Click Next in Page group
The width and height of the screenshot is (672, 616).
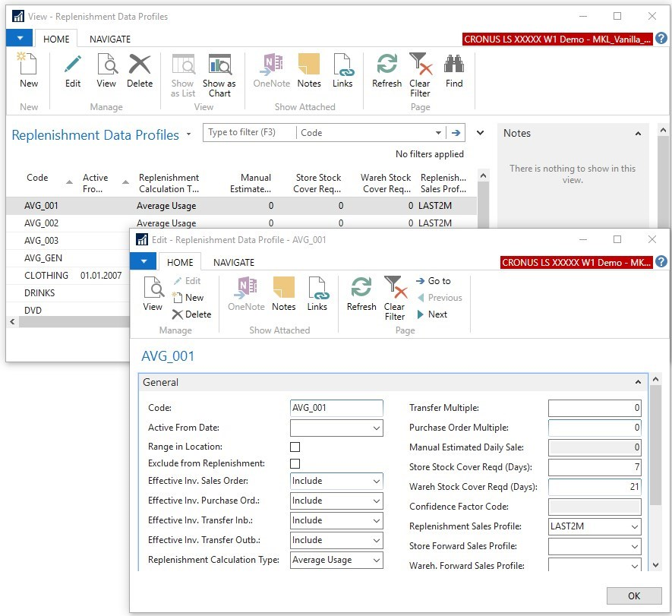tap(432, 314)
